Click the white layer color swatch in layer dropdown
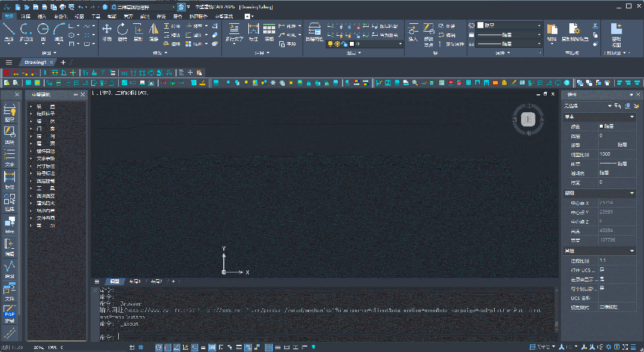 click(x=352, y=44)
